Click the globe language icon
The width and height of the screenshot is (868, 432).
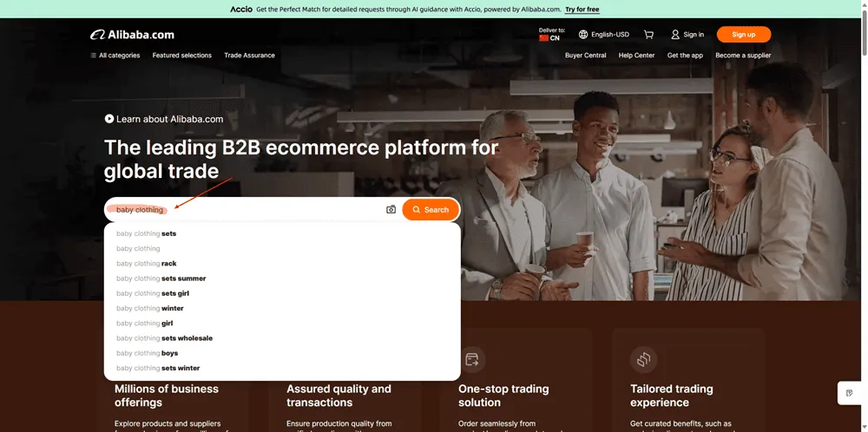pos(583,35)
